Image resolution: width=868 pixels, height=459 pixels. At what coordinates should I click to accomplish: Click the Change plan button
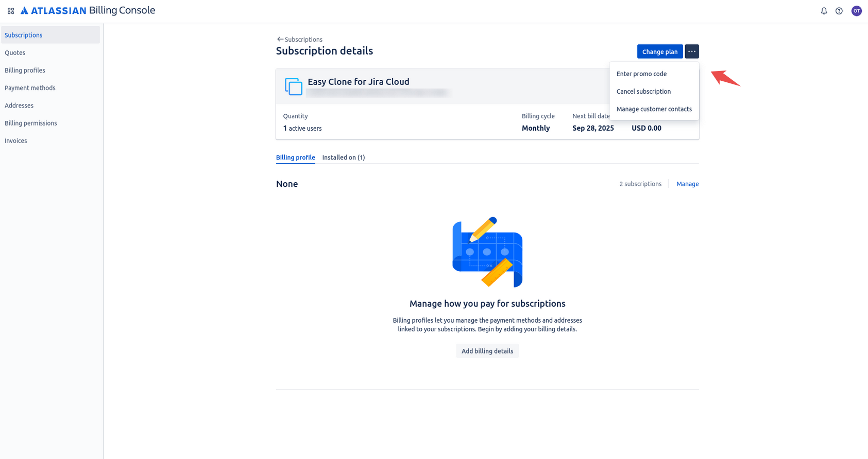[660, 51]
